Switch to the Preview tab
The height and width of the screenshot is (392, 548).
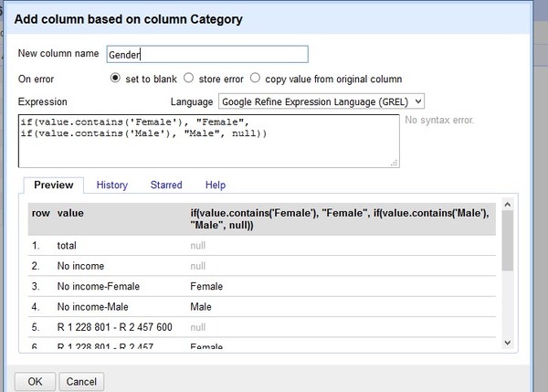54,185
